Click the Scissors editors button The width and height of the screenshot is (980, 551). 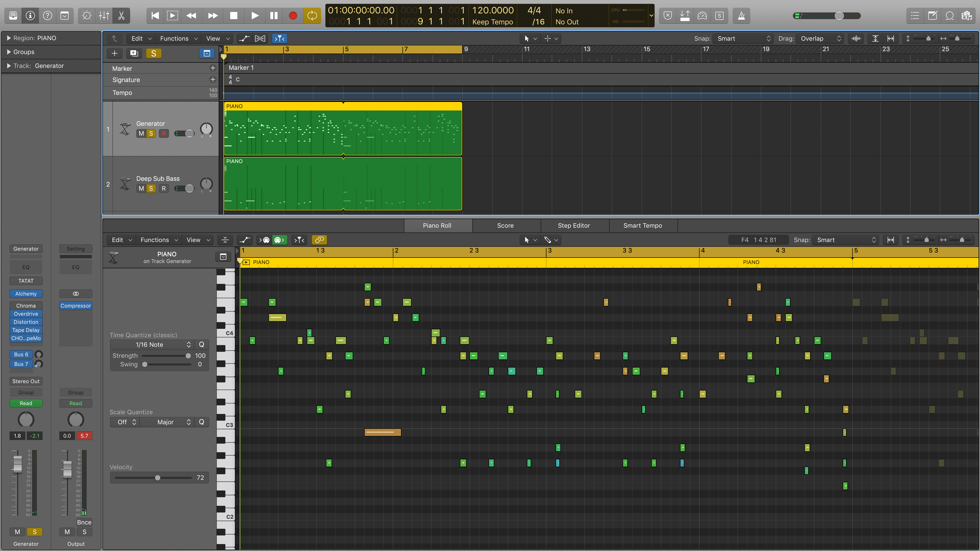coord(121,16)
